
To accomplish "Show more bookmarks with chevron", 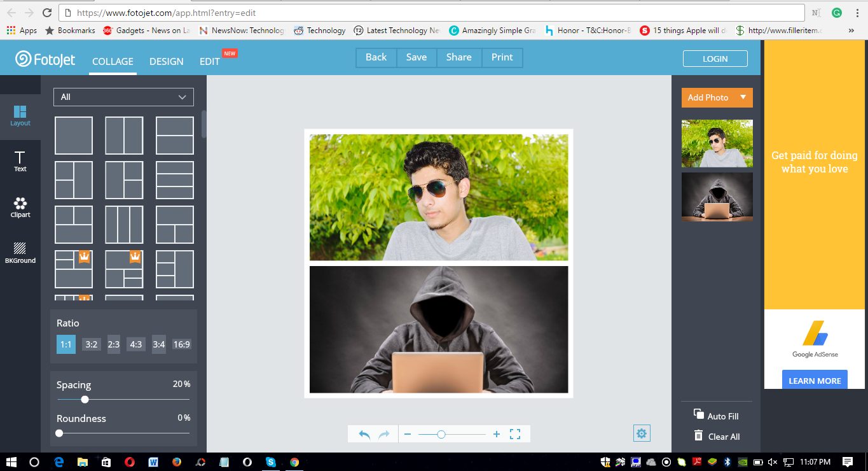I will click(x=851, y=30).
